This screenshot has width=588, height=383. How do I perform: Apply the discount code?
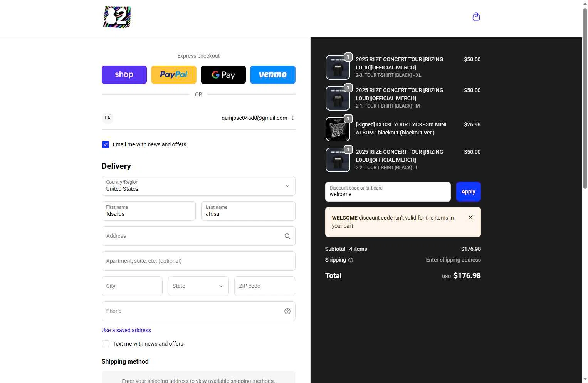[x=469, y=191]
